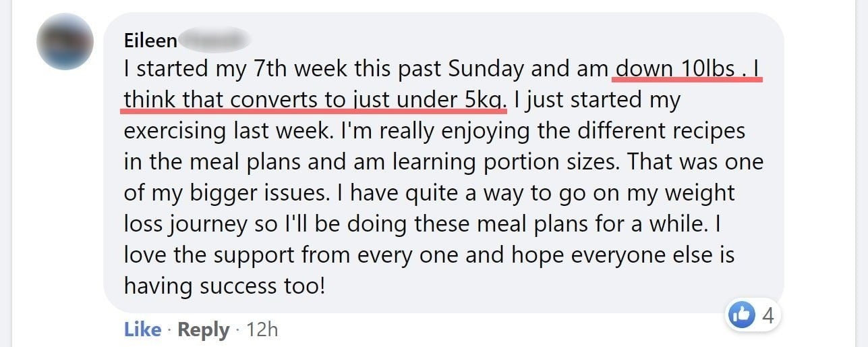Click the underlined phrase "just under 5kg"

click(x=426, y=100)
